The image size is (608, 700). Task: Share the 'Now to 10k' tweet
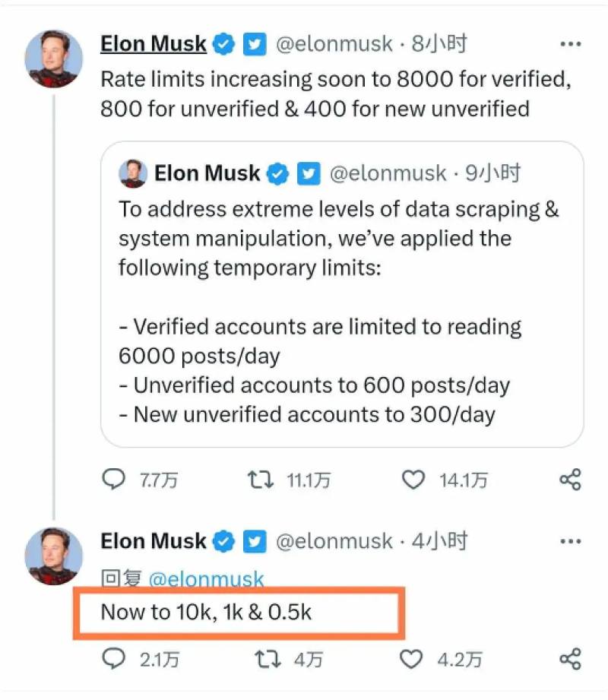click(x=570, y=660)
